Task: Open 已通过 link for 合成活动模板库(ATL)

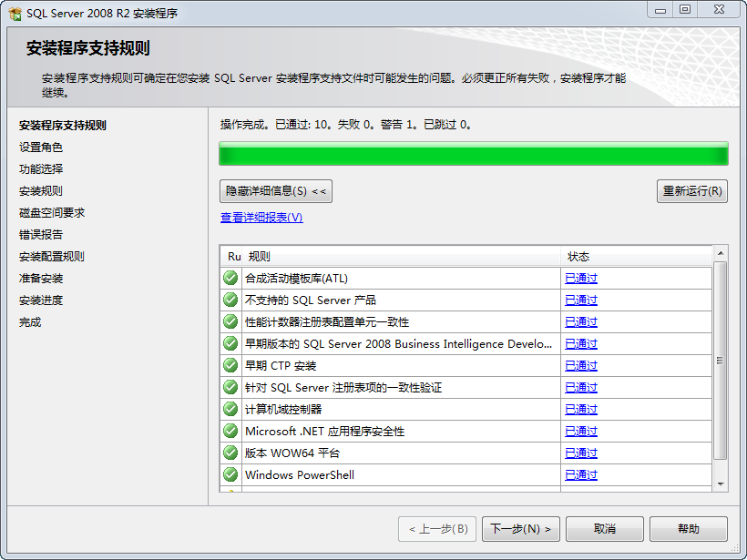Action: pos(580,278)
